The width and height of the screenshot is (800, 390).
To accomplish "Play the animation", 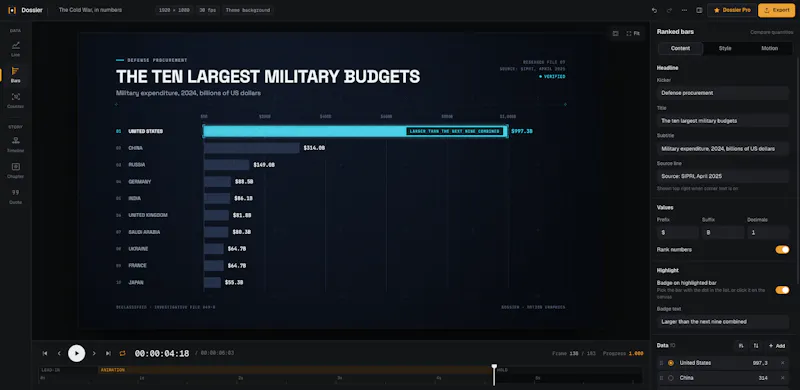I will (77, 353).
